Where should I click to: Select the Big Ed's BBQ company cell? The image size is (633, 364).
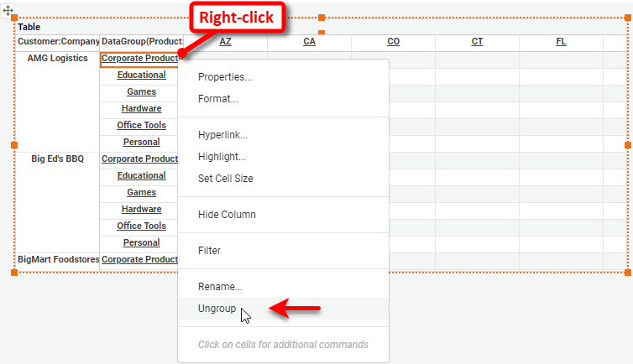pyautogui.click(x=58, y=159)
